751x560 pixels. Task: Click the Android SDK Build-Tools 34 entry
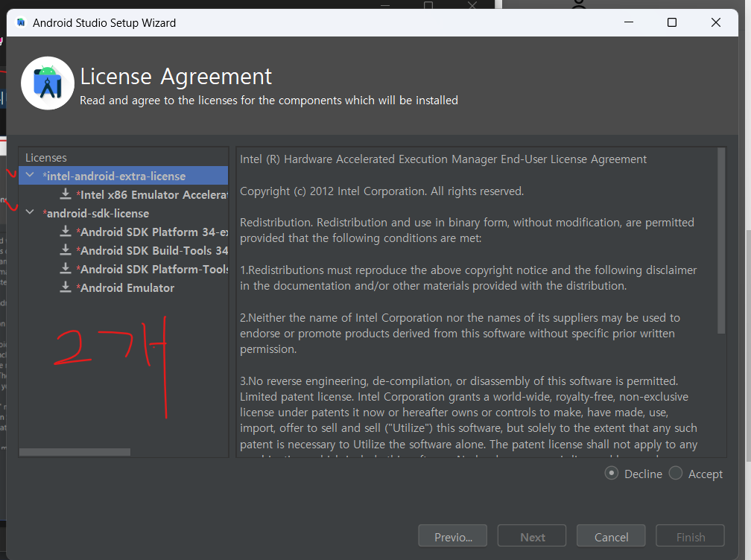[152, 250]
